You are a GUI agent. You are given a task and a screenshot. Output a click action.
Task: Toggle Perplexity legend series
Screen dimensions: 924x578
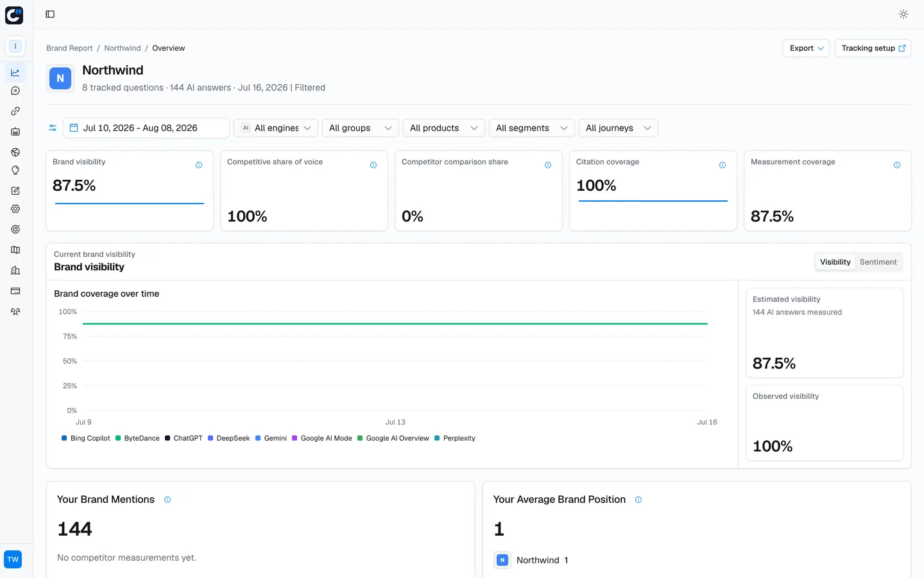(455, 438)
